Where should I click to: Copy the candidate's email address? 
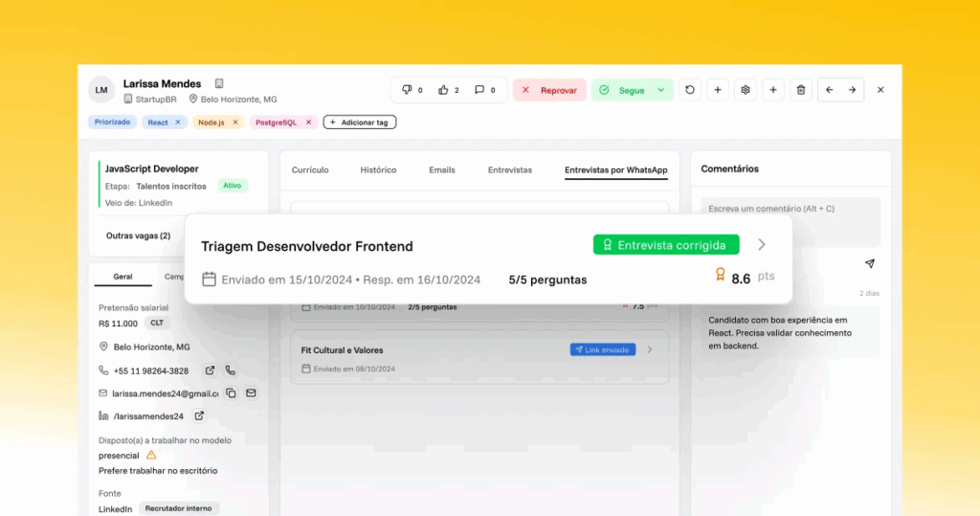(x=231, y=393)
